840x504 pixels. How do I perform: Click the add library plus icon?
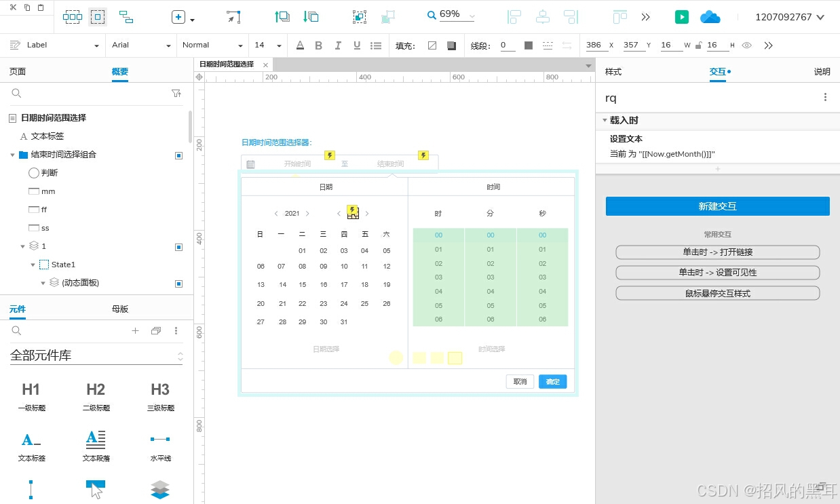[135, 331]
